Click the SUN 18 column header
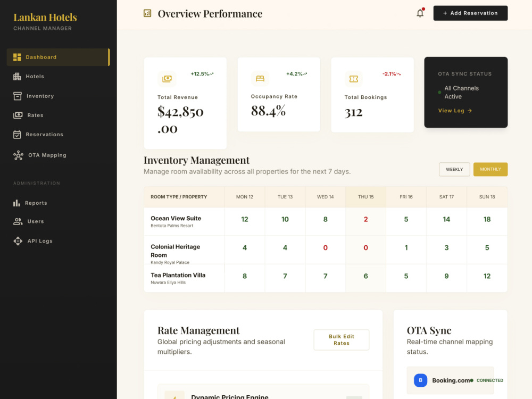Screen dimensions: 532x399 coord(487,197)
